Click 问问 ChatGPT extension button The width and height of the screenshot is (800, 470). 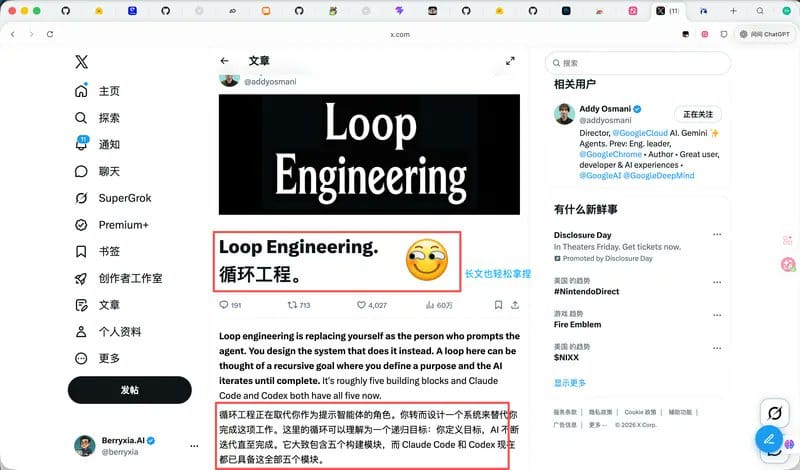765,34
